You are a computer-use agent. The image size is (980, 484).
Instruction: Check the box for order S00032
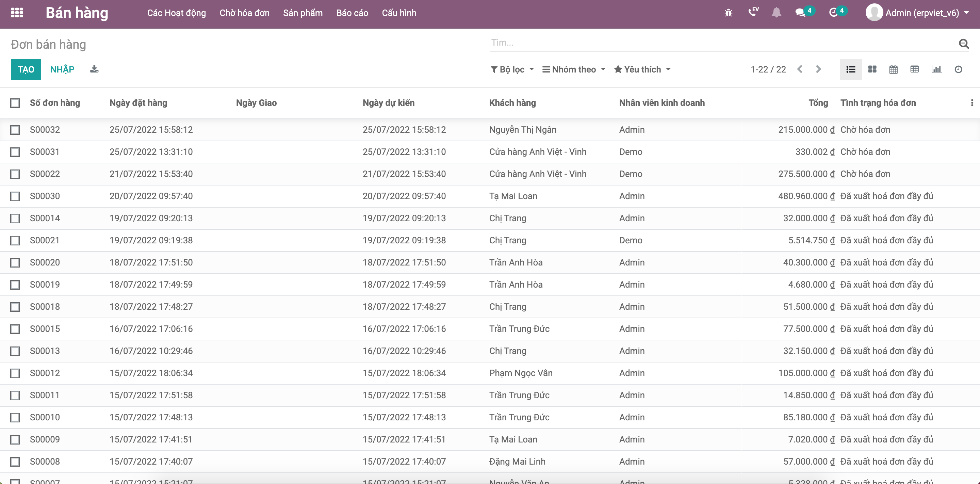click(x=15, y=130)
